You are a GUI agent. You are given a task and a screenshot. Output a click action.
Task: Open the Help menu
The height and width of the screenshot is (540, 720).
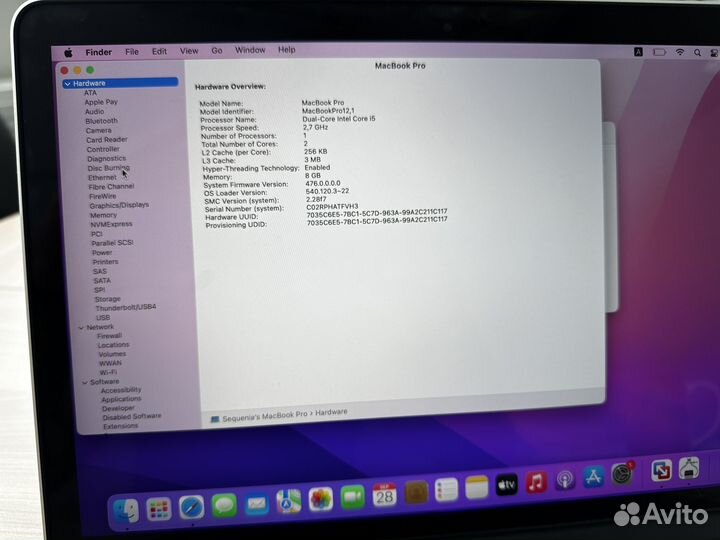(x=287, y=50)
